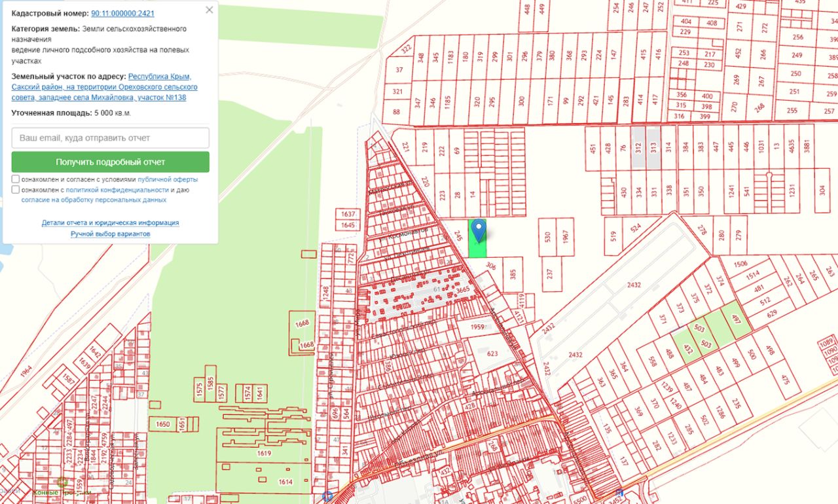The height and width of the screenshot is (504, 838).
Task: Click Получить подробный отчет button
Action: click(x=110, y=162)
